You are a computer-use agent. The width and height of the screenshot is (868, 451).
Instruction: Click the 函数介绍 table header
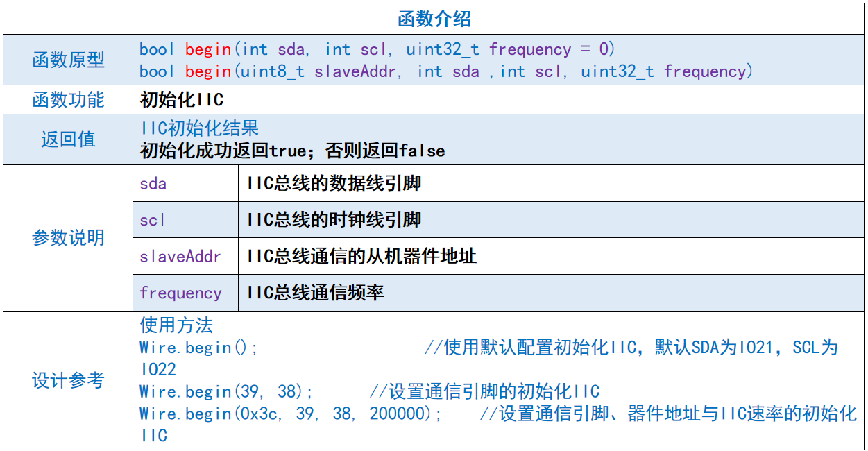[x=434, y=15]
